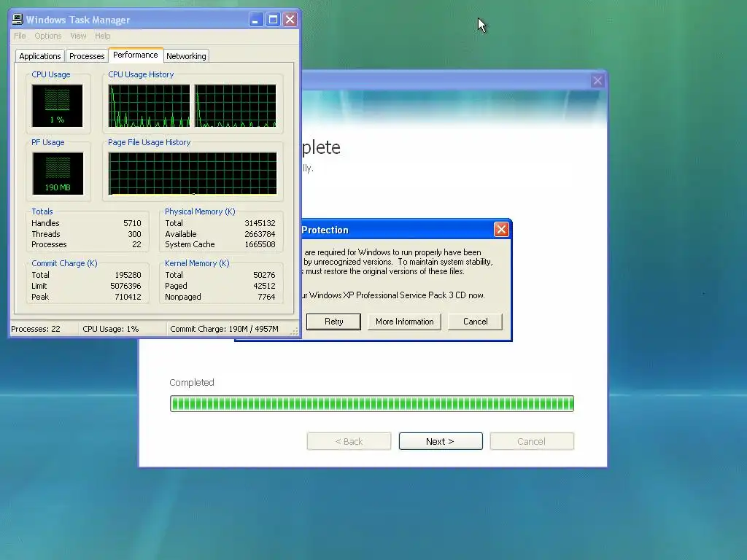Click Commit Charge Peak 710412
The image size is (747, 560).
pos(128,297)
